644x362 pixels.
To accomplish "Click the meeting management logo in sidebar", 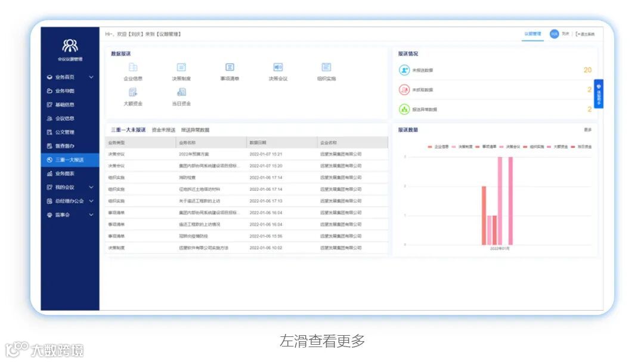I will (70, 45).
